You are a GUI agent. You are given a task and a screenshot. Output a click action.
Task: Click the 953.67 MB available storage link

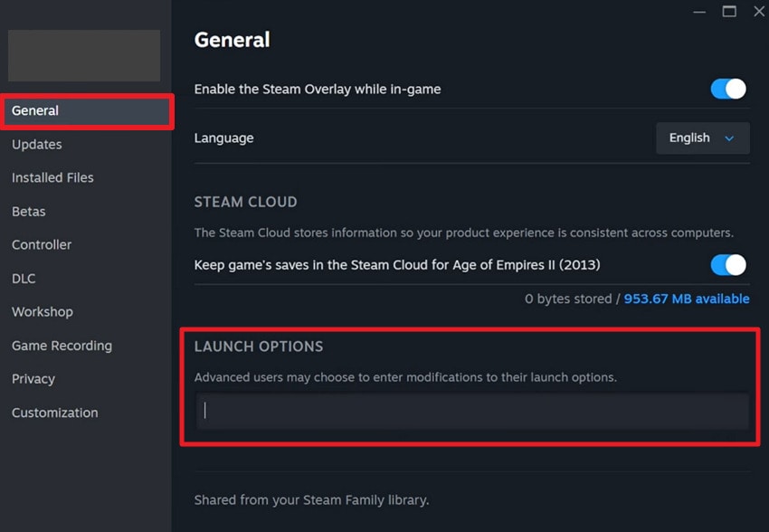687,298
